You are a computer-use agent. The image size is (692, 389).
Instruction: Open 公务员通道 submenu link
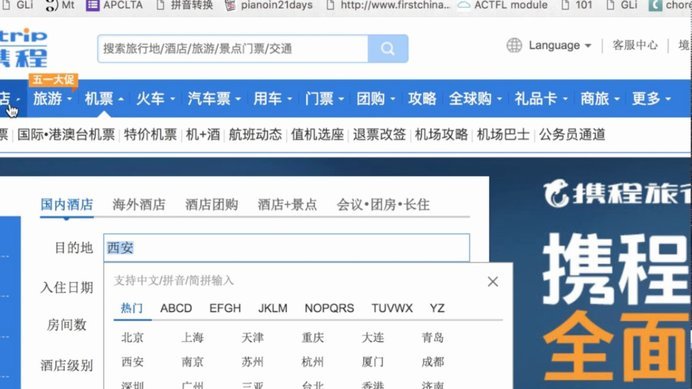point(572,135)
